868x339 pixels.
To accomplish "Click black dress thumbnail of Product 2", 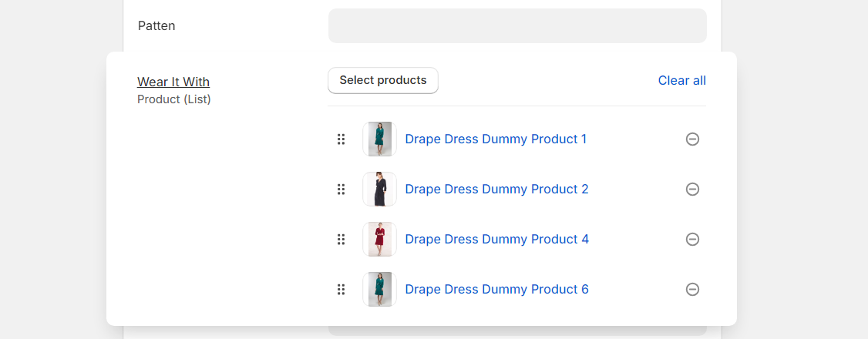I will point(380,189).
